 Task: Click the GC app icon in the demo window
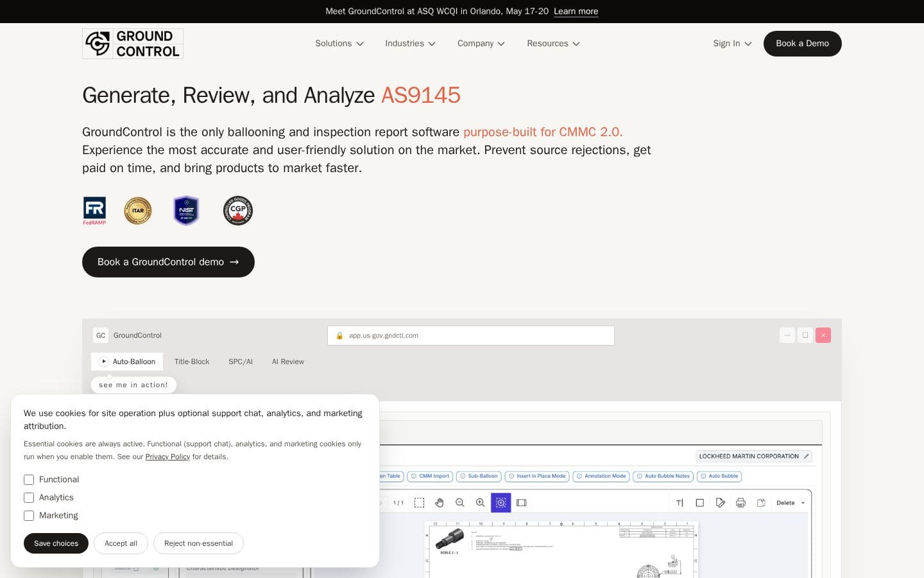101,335
